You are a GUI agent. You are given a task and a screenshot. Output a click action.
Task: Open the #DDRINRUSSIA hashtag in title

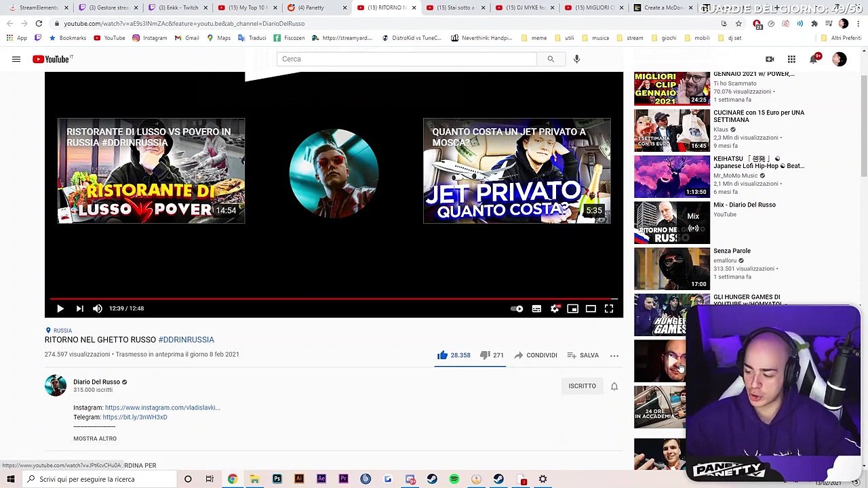pos(186,340)
